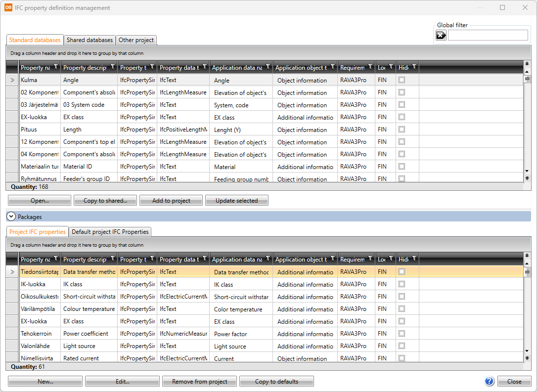Image resolution: width=537 pixels, height=392 pixels.
Task: Collapse the Packages section
Action: click(x=11, y=217)
